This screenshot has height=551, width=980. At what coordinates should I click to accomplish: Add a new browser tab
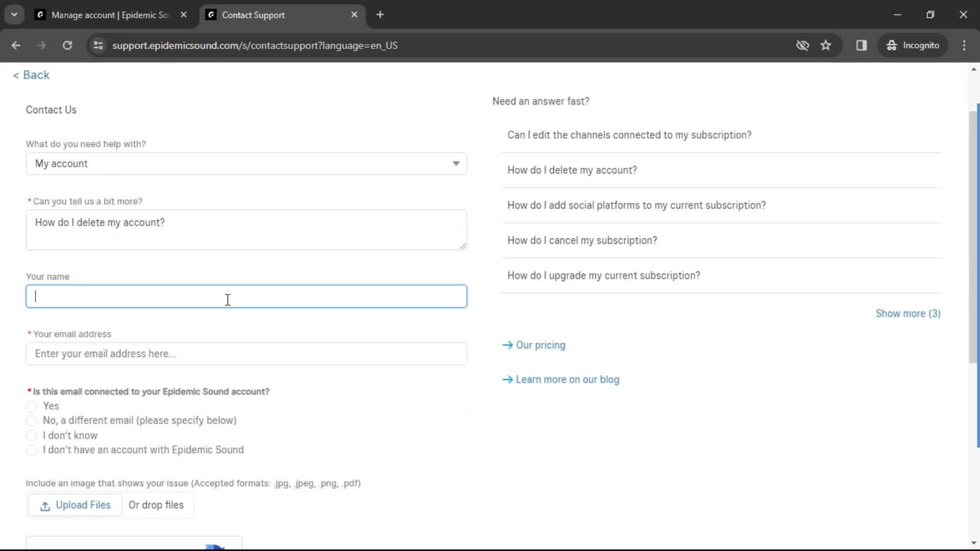tap(380, 15)
